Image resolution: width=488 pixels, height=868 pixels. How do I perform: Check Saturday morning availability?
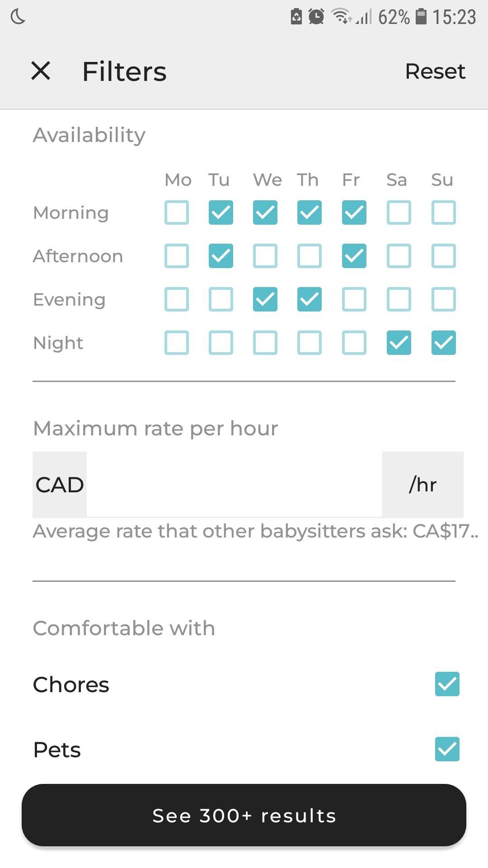(399, 212)
